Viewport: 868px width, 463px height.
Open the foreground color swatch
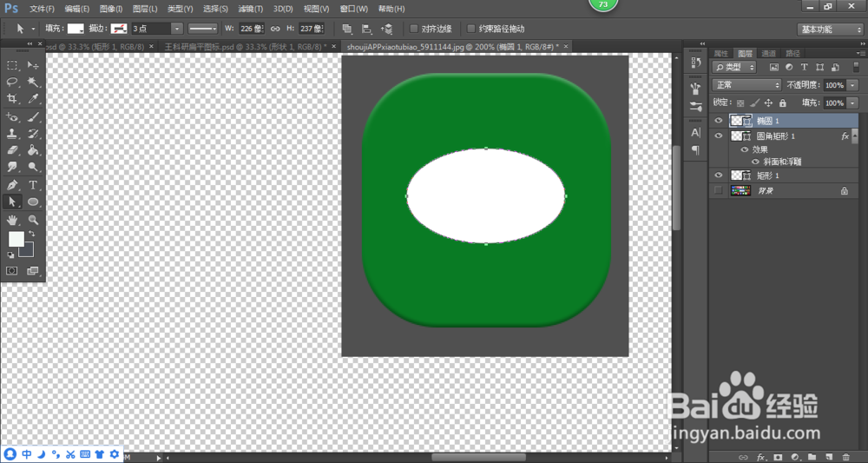click(x=16, y=239)
